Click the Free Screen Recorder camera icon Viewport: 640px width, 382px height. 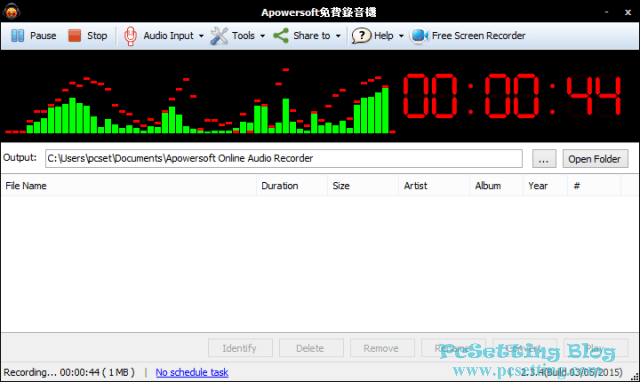coord(419,36)
